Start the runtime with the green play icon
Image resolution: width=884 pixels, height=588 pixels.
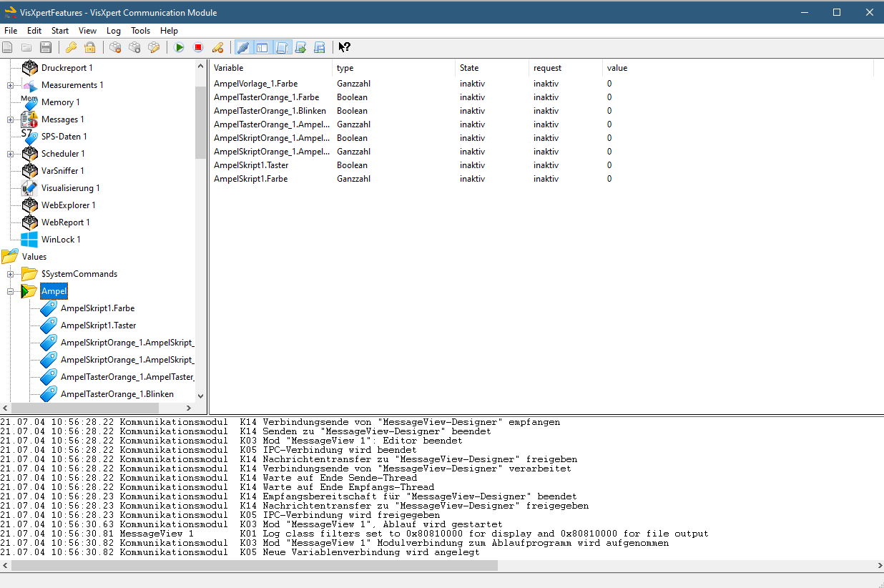pos(179,47)
